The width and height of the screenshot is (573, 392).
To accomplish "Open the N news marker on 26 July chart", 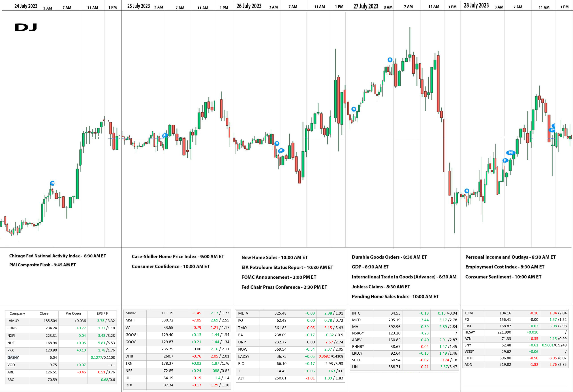I will click(x=277, y=144).
